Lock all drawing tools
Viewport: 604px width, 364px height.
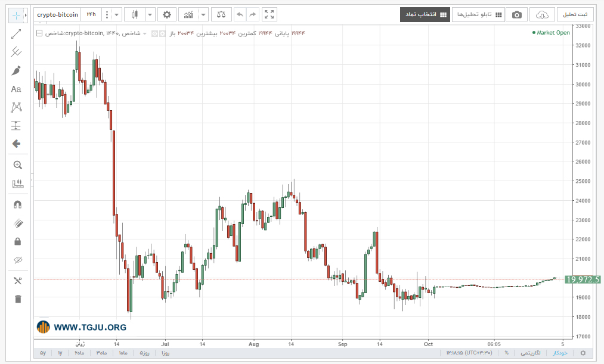[18, 242]
